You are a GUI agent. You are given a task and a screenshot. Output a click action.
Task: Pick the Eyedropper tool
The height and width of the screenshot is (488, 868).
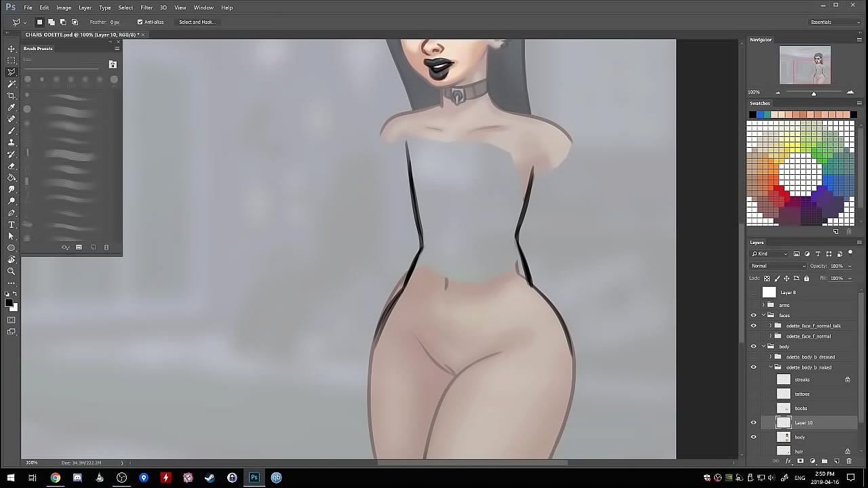pos(12,107)
